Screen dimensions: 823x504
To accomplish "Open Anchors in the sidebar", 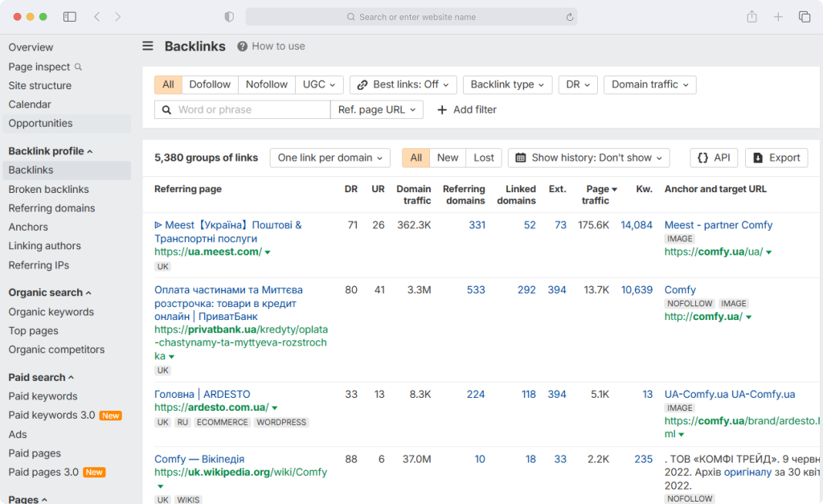I will coord(28,227).
